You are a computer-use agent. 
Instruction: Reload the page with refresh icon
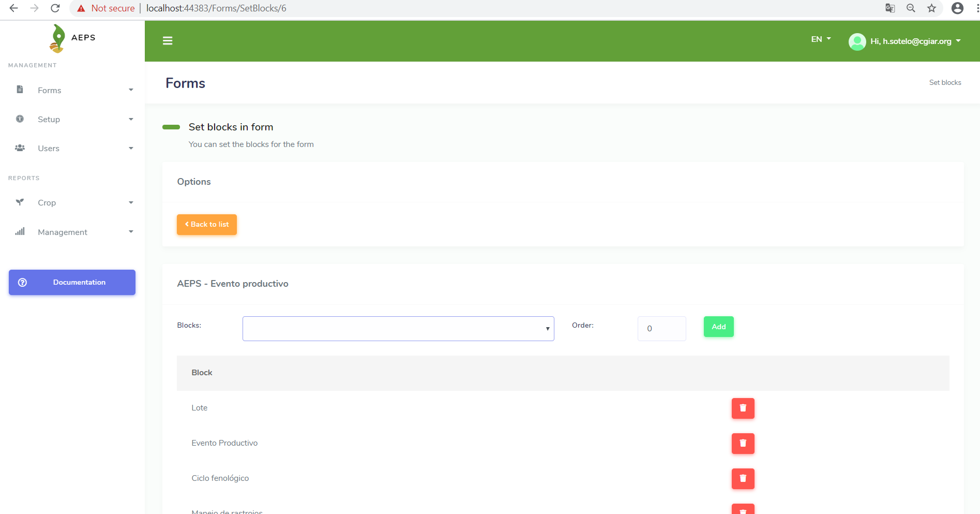tap(55, 8)
